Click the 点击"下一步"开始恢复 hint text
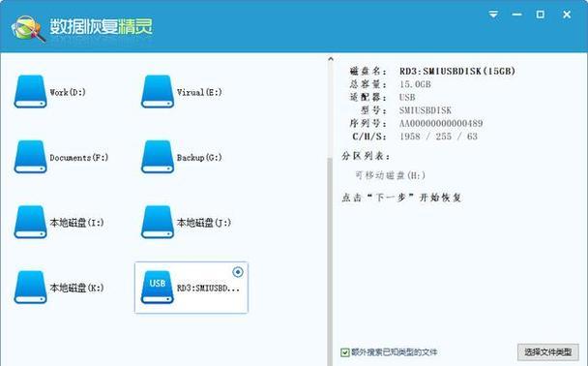588x366 pixels. (x=401, y=198)
